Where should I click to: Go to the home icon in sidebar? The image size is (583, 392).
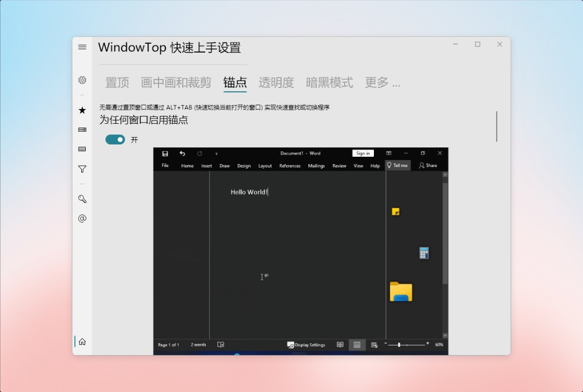82,342
